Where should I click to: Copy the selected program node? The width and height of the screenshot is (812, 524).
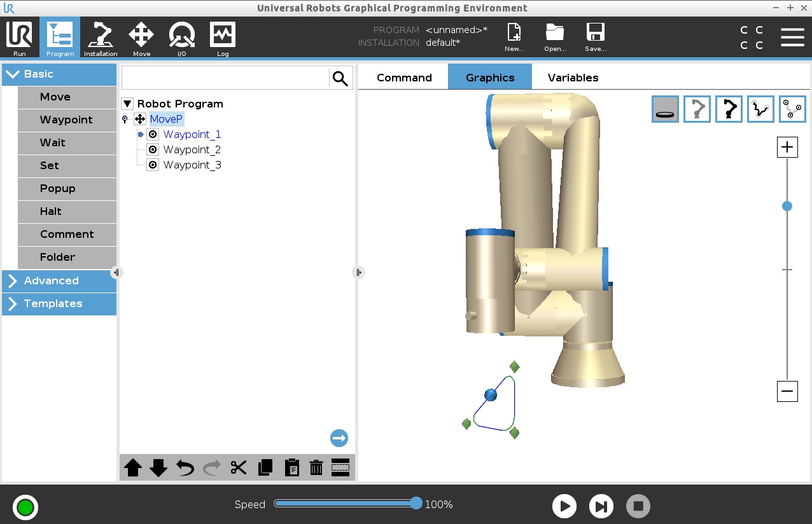pos(265,468)
